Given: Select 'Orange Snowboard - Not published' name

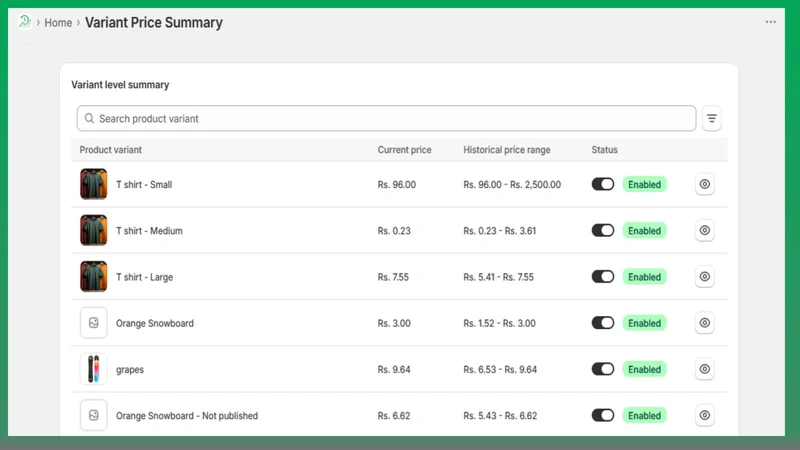Looking at the screenshot, I should [x=187, y=415].
